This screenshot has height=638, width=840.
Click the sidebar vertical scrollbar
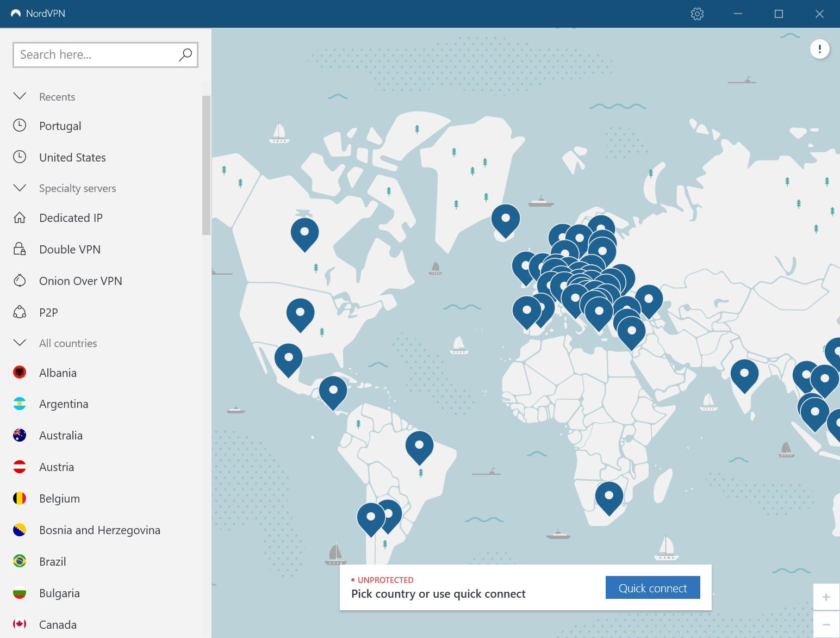206,165
